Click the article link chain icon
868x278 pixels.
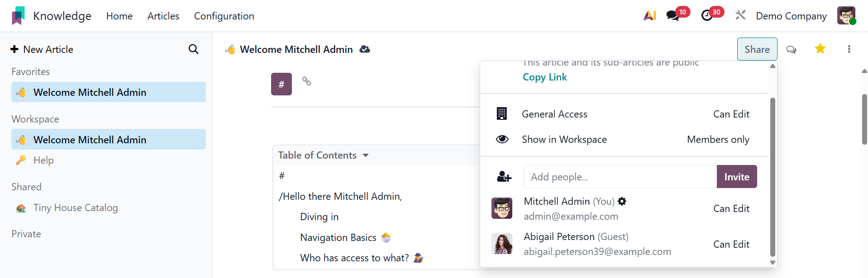click(307, 81)
